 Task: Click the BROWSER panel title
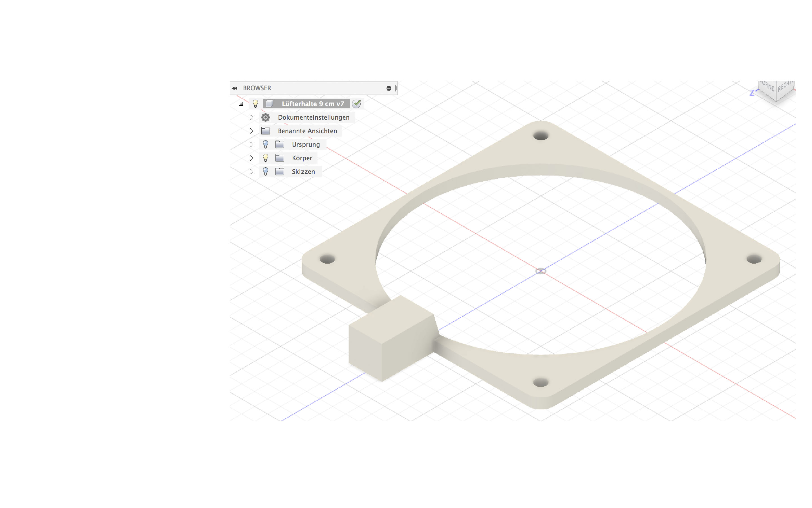click(257, 88)
